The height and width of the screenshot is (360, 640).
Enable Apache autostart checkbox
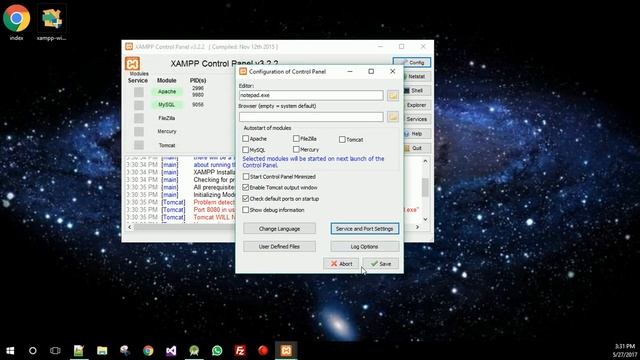246,139
